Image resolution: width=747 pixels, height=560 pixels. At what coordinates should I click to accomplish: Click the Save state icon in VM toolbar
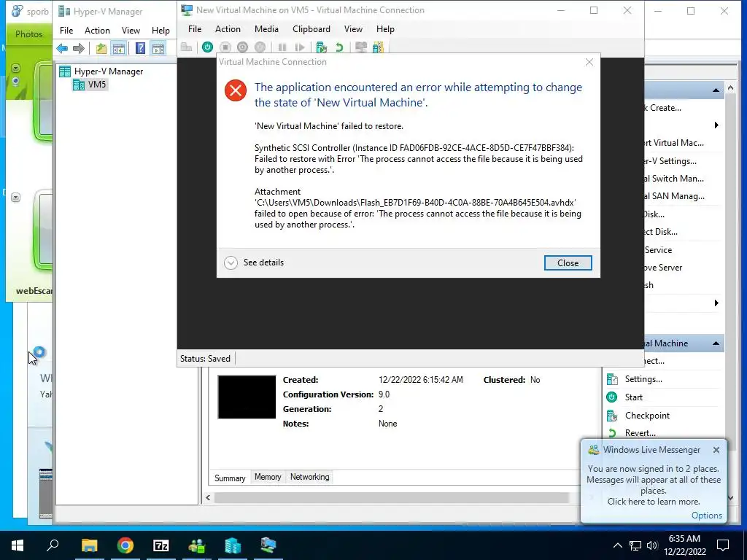coord(260,47)
